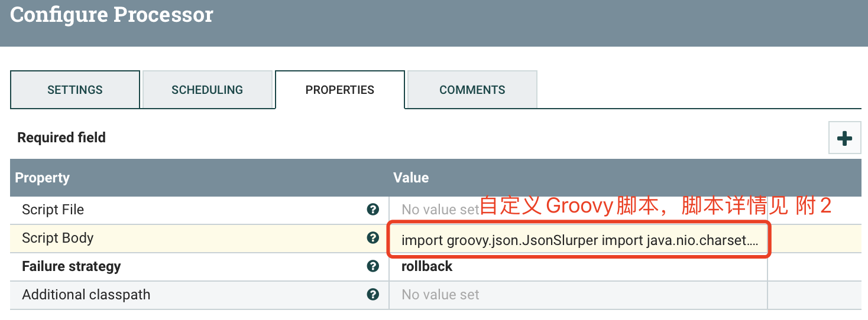Select the Failure strategy property name
The width and height of the screenshot is (868, 320).
tap(72, 266)
